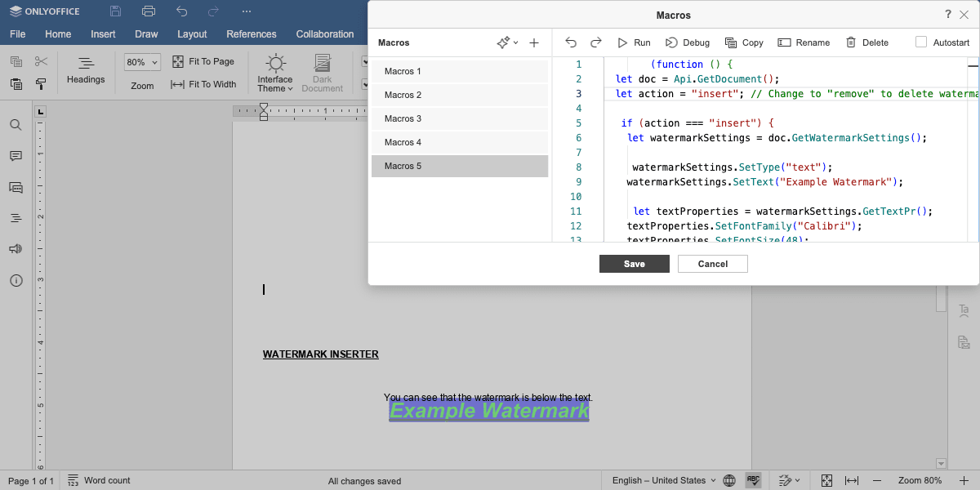This screenshot has height=490, width=980.
Task: Open the Layout tab
Action: click(192, 34)
